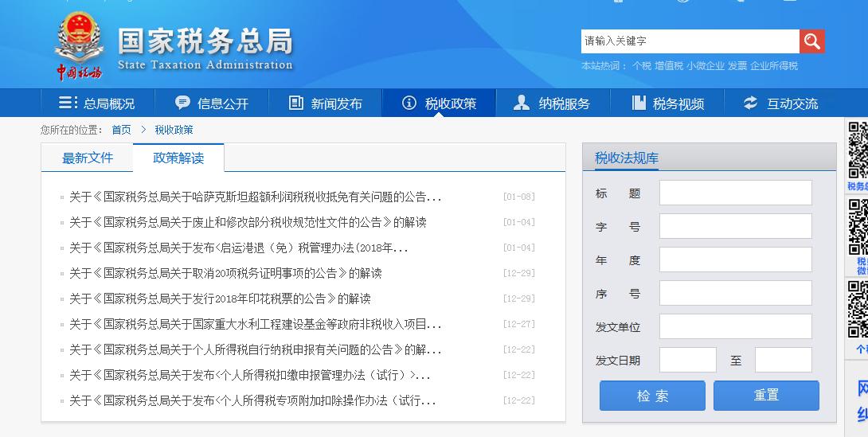Click the 发文日期 start date field
Image resolution: width=868 pixels, height=437 pixels.
tap(687, 360)
